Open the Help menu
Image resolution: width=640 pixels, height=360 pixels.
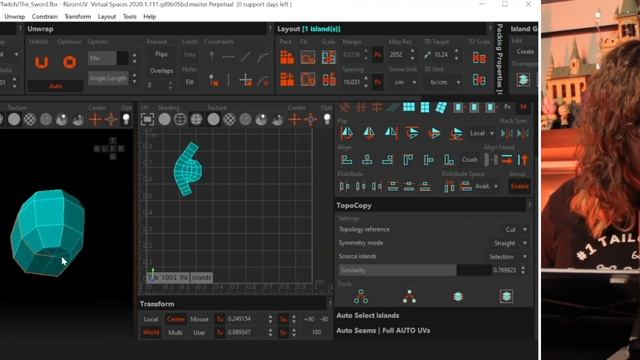(150, 17)
